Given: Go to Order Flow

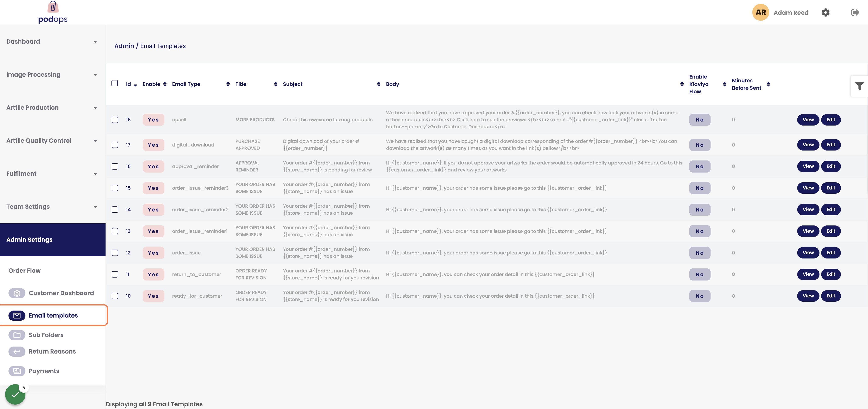Looking at the screenshot, I should tap(24, 271).
